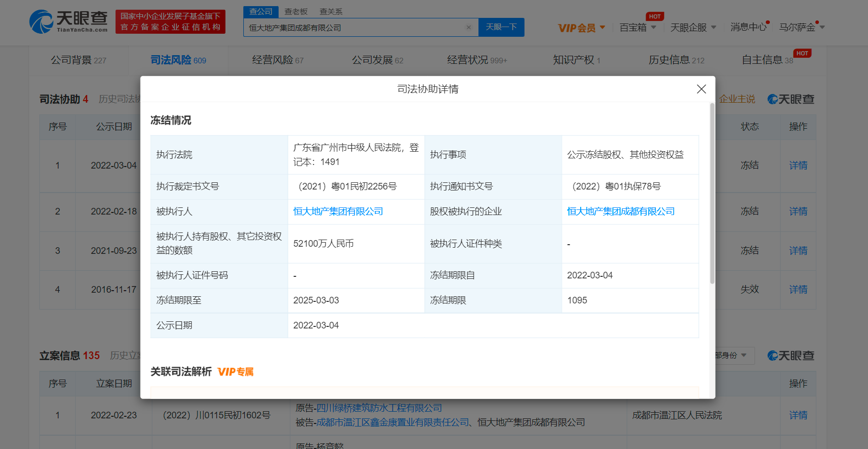The width and height of the screenshot is (868, 449).
Task: Open 消息中心 notifications
Action: (x=749, y=27)
